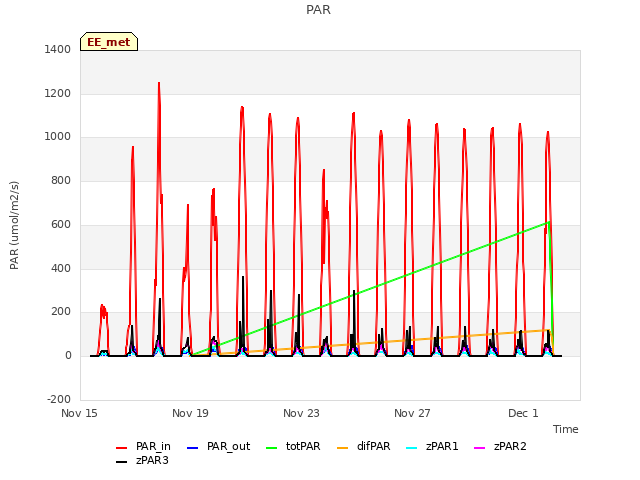Image resolution: width=640 pixels, height=480 pixels.
Task: Click the 1400 y-axis tick label
Action: coord(58,49)
